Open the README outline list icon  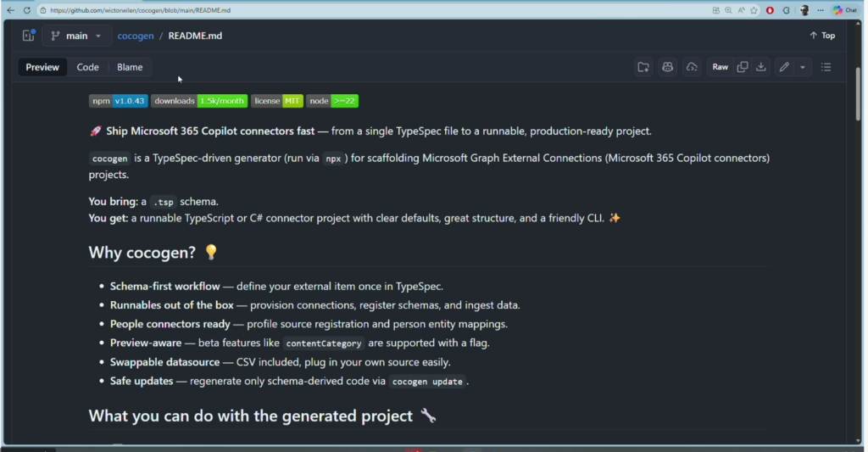click(826, 67)
